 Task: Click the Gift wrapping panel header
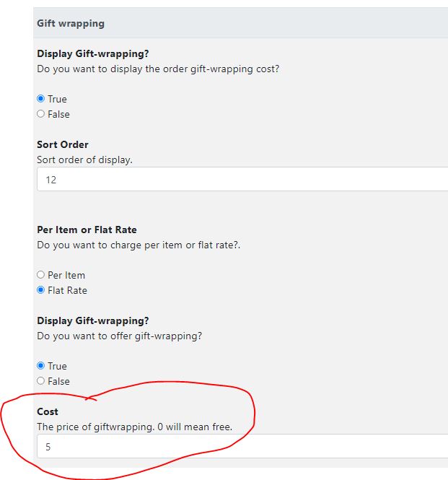[x=240, y=23]
